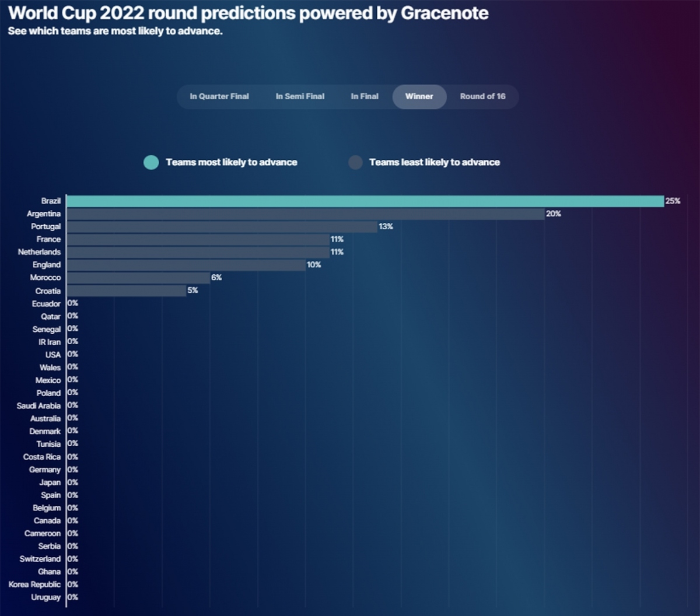The image size is (700, 616).
Task: Select the Croatia 5% bar
Action: (x=127, y=290)
